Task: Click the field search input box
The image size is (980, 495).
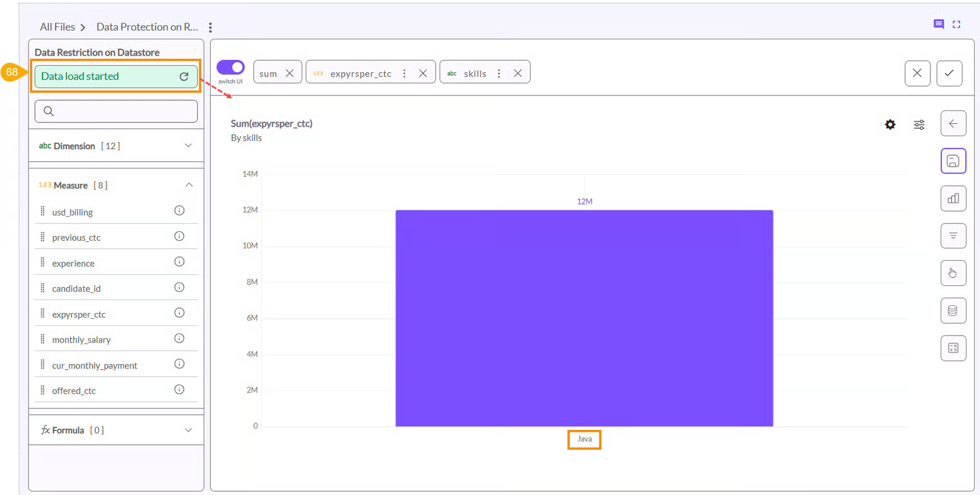Action: click(x=116, y=111)
